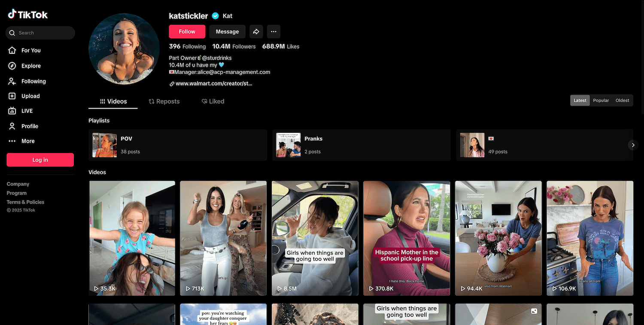Follow the katstickler account
Screen dimensions: 644x325
(x=187, y=31)
